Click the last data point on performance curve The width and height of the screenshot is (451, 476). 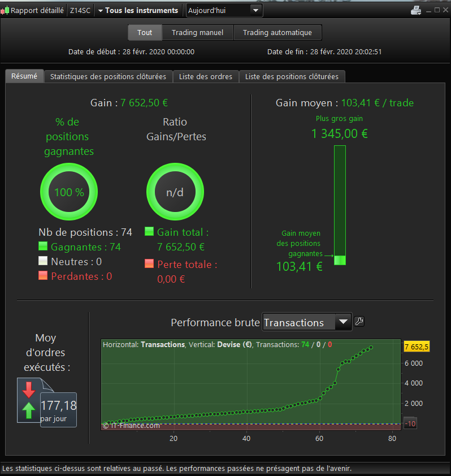click(x=371, y=347)
